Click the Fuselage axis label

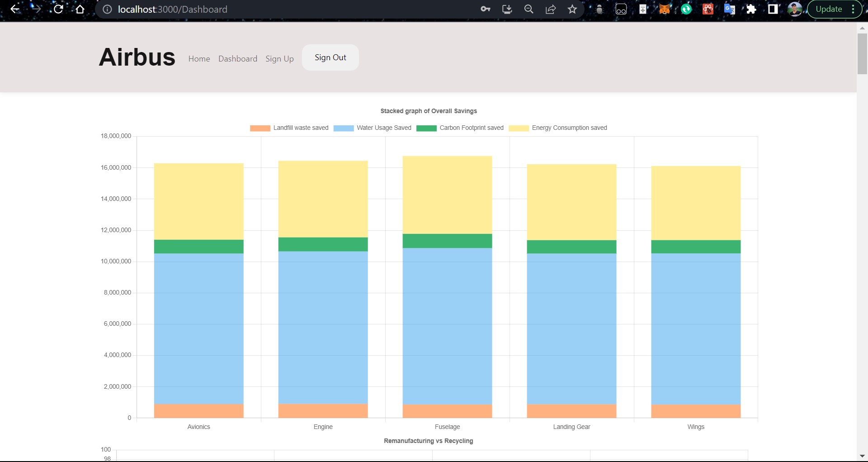(x=448, y=427)
